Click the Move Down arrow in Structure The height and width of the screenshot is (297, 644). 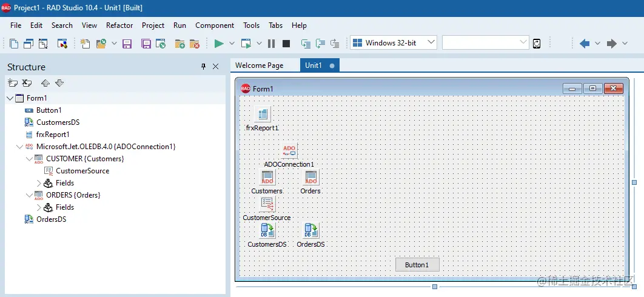click(x=59, y=83)
